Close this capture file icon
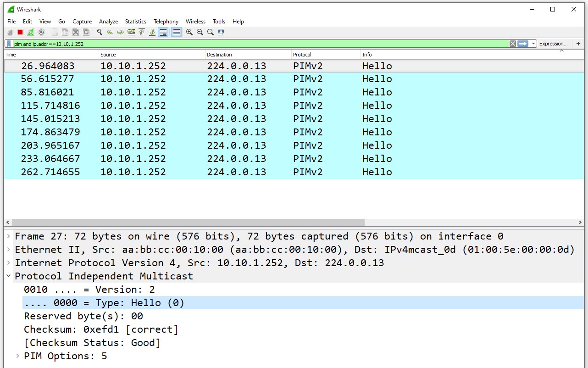The image size is (588, 368). point(76,32)
